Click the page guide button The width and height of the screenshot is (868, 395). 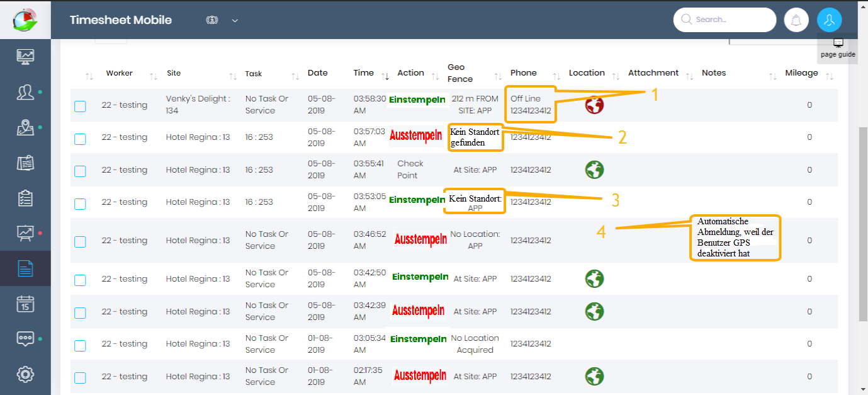coord(838,48)
